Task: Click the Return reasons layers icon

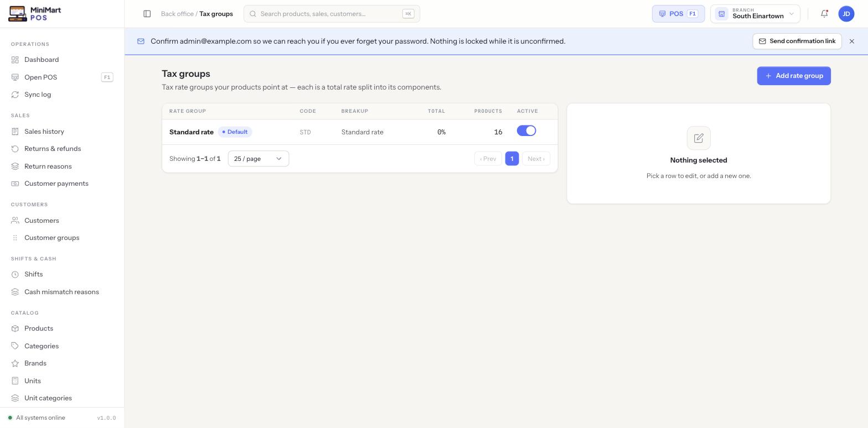Action: click(x=15, y=166)
